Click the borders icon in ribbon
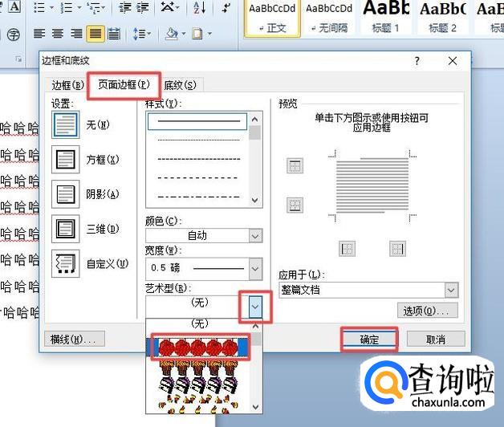This screenshot has width=504, height=427. 197,34
